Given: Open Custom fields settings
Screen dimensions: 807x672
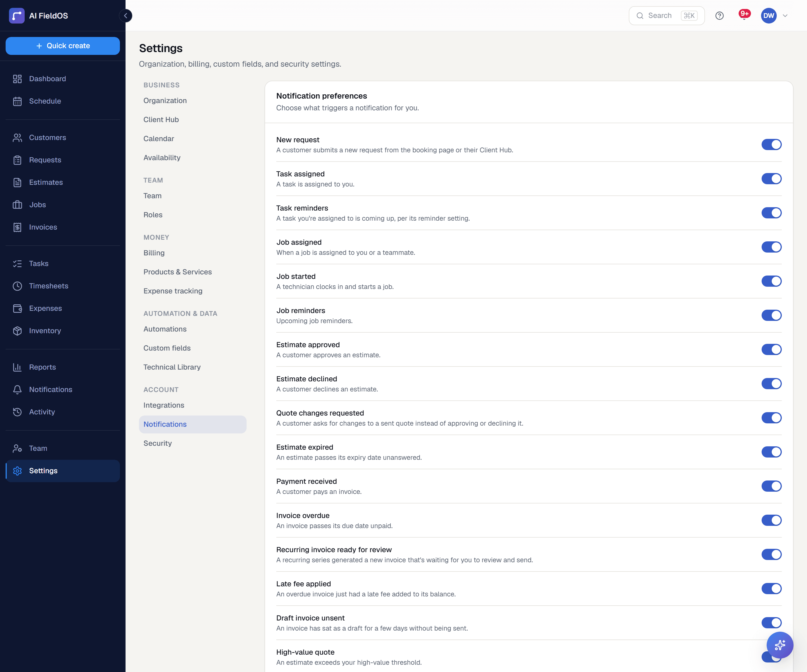Looking at the screenshot, I should [193, 348].
